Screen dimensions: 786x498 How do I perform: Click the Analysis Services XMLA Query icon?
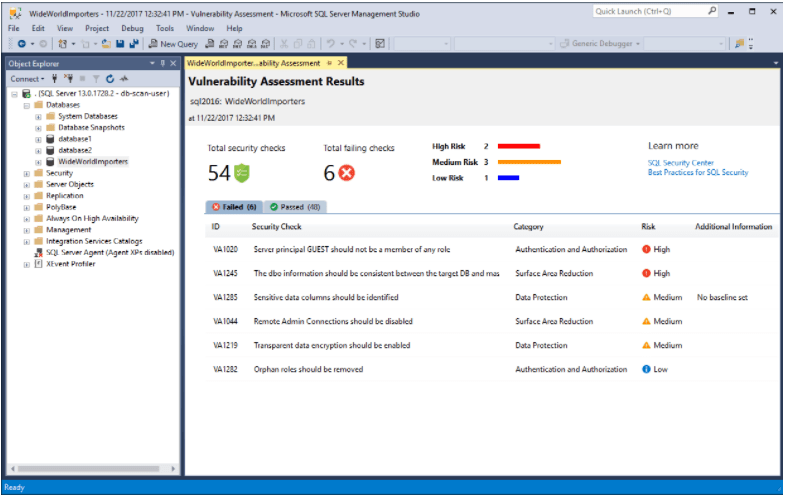point(252,44)
